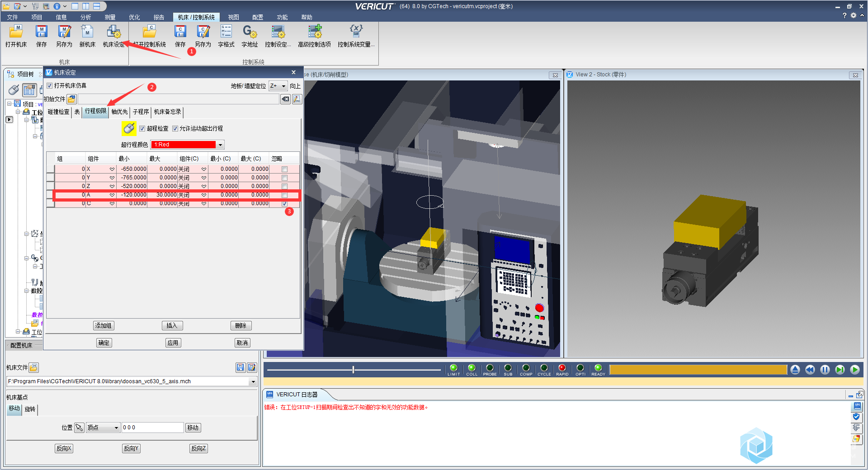Play the simulation to end
Image resolution: width=868 pixels, height=470 pixels.
(855, 370)
